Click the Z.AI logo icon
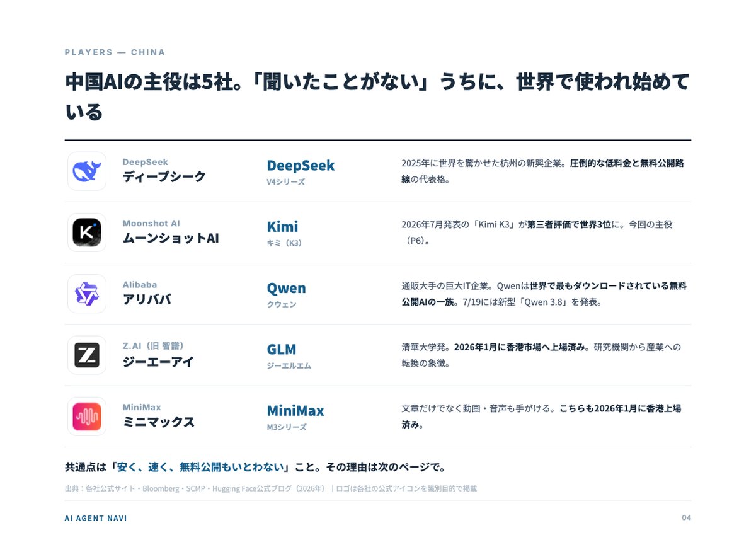 pyautogui.click(x=87, y=355)
